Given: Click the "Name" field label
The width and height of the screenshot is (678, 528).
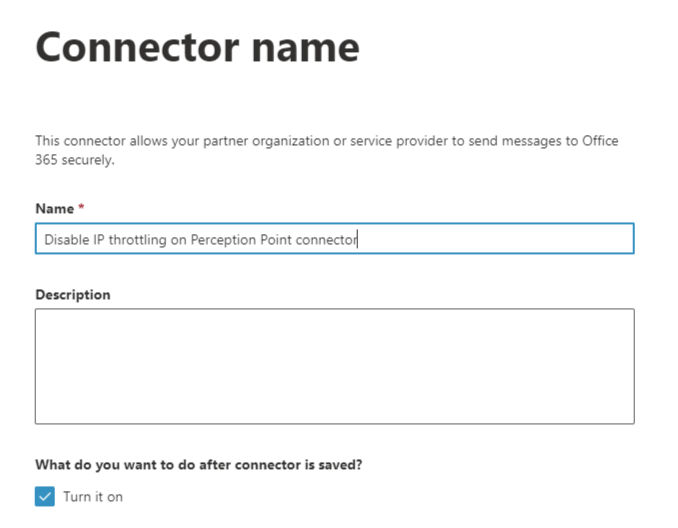Looking at the screenshot, I should click(x=54, y=209).
